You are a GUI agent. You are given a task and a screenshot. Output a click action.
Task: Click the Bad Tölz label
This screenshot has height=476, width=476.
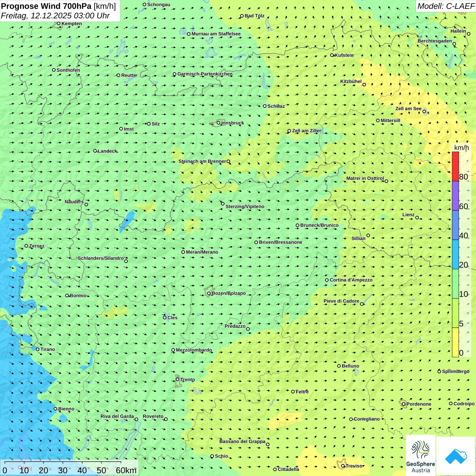click(254, 16)
